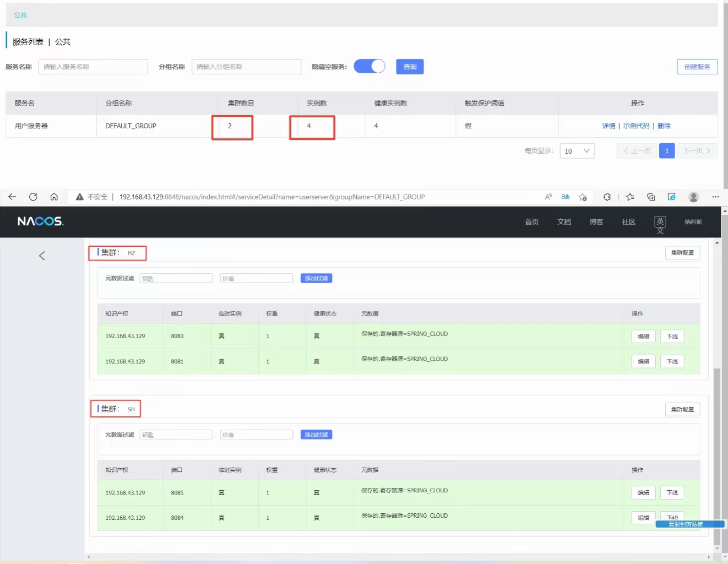
Task: Open the 每页显示 page size dropdown
Action: pyautogui.click(x=577, y=151)
